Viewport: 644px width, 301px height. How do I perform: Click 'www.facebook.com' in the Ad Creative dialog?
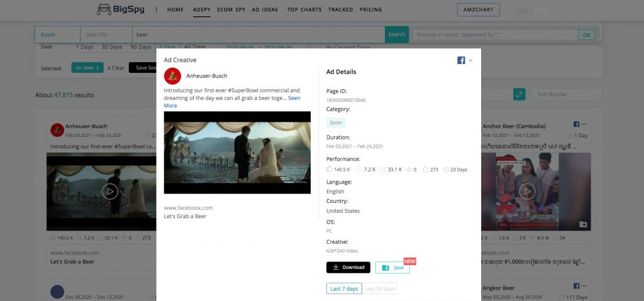pyautogui.click(x=189, y=208)
